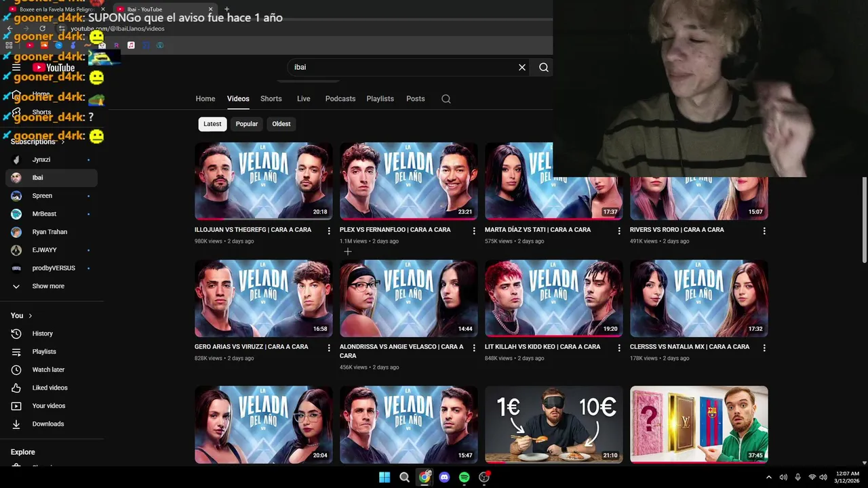Switch to the 'Ibai - YouTube' browser tab
868x488 pixels.
point(165,9)
